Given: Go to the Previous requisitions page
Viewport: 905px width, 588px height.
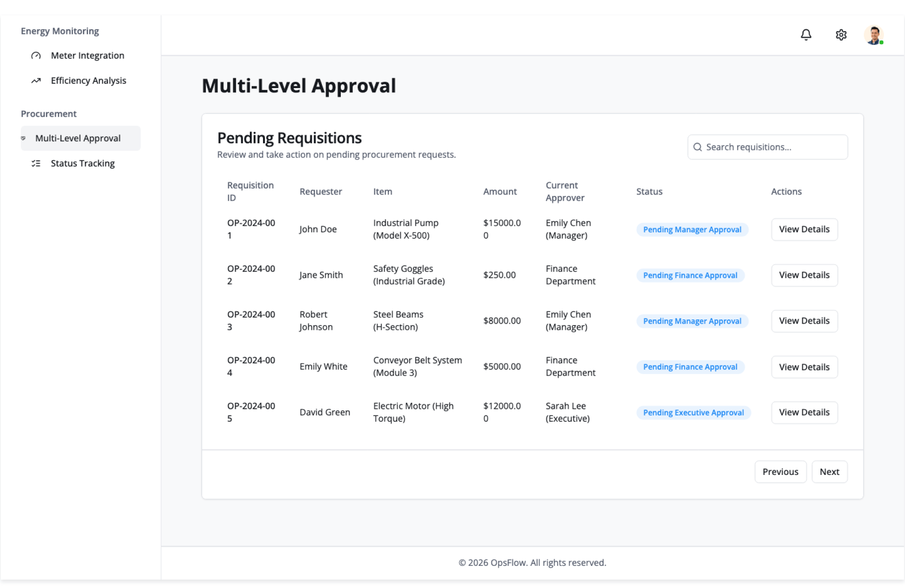Looking at the screenshot, I should coord(780,472).
